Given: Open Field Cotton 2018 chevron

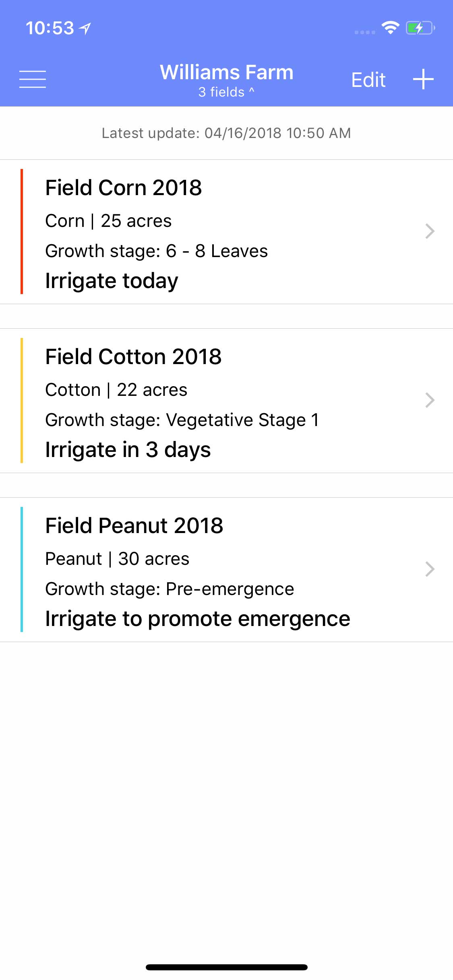Looking at the screenshot, I should [430, 400].
